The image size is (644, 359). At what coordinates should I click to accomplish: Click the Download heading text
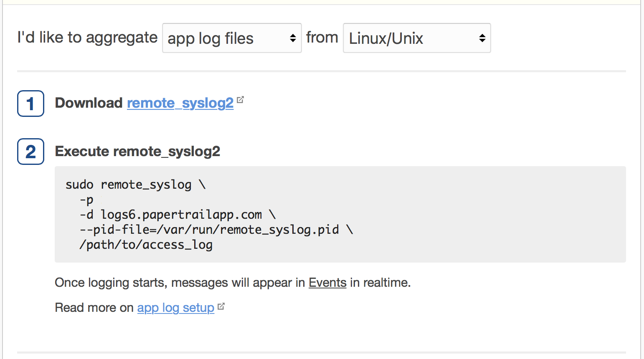[89, 103]
